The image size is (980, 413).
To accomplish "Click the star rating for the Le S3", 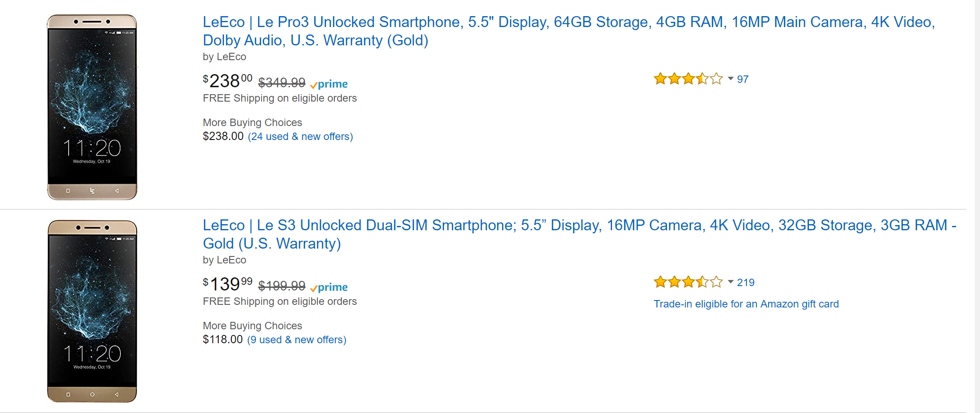I will click(x=688, y=282).
